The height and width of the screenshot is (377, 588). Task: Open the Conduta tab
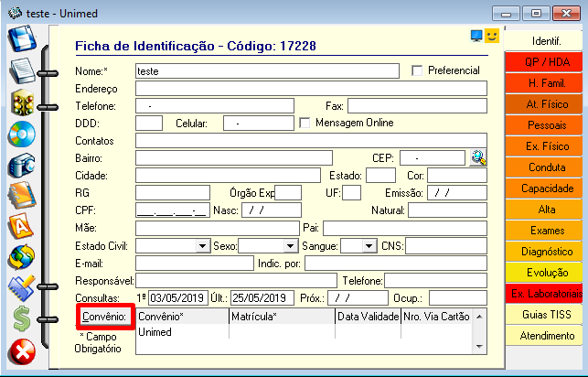[x=543, y=167]
